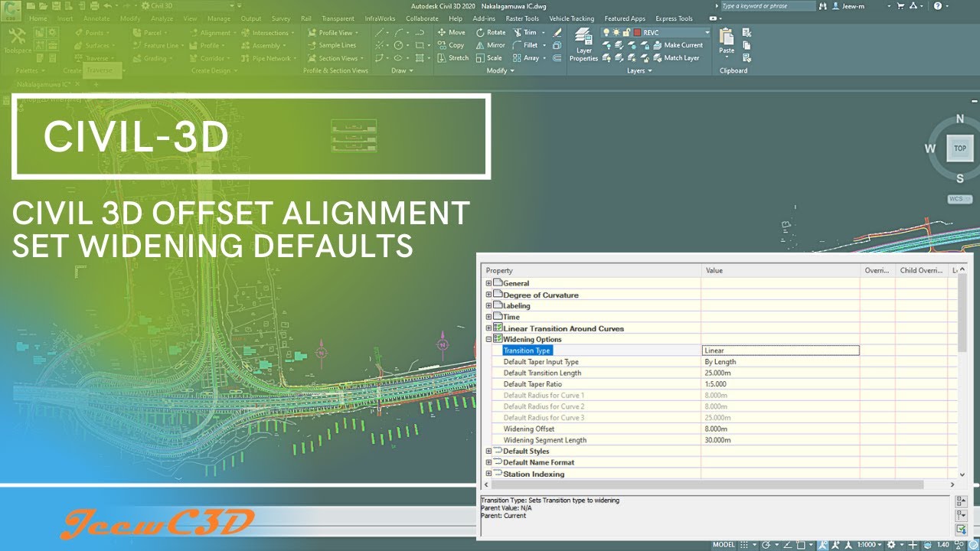Open Layer Properties manager
The width and height of the screenshot is (980, 551).
pos(583,45)
